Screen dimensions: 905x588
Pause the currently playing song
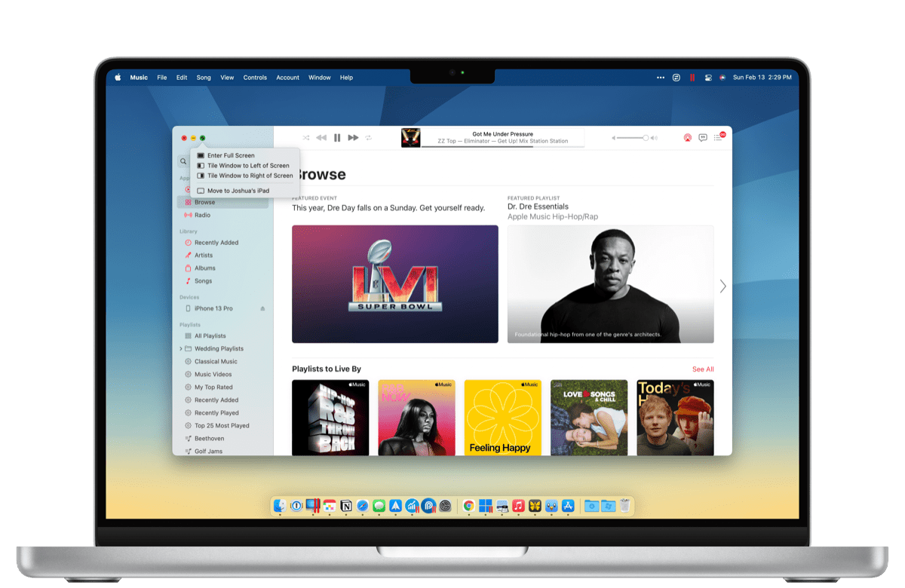pyautogui.click(x=337, y=138)
